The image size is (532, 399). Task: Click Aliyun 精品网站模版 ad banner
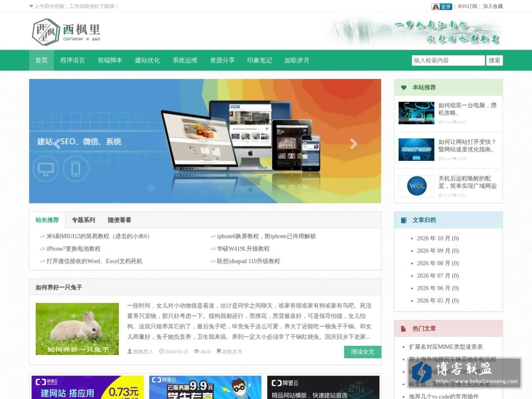coord(323,387)
